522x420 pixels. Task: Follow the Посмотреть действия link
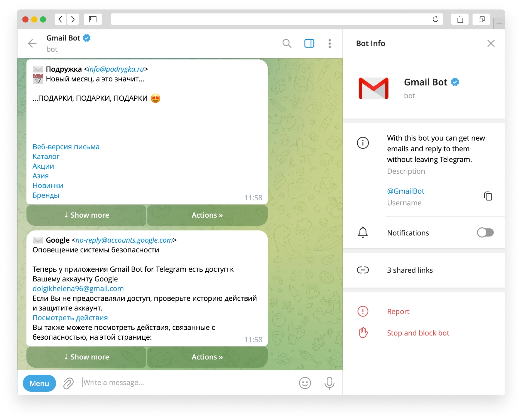[x=70, y=318]
